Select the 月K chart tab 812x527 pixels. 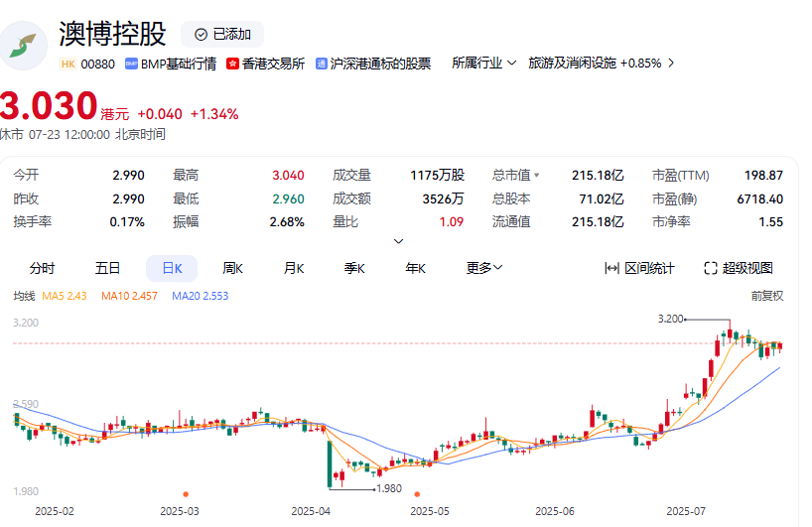coord(294,268)
